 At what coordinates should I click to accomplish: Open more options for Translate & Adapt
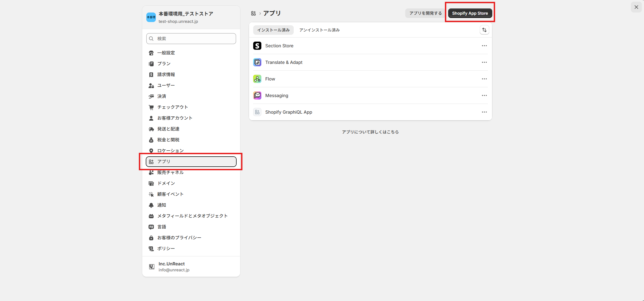pos(484,62)
